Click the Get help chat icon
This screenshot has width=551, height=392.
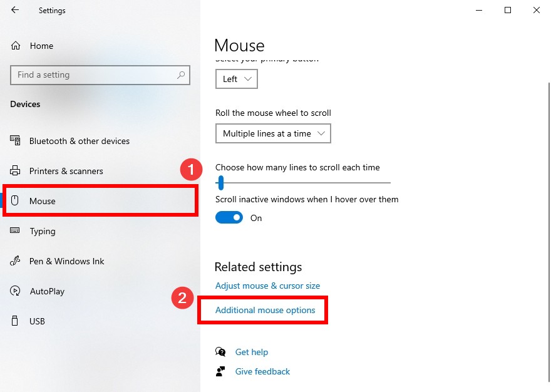pyautogui.click(x=220, y=351)
